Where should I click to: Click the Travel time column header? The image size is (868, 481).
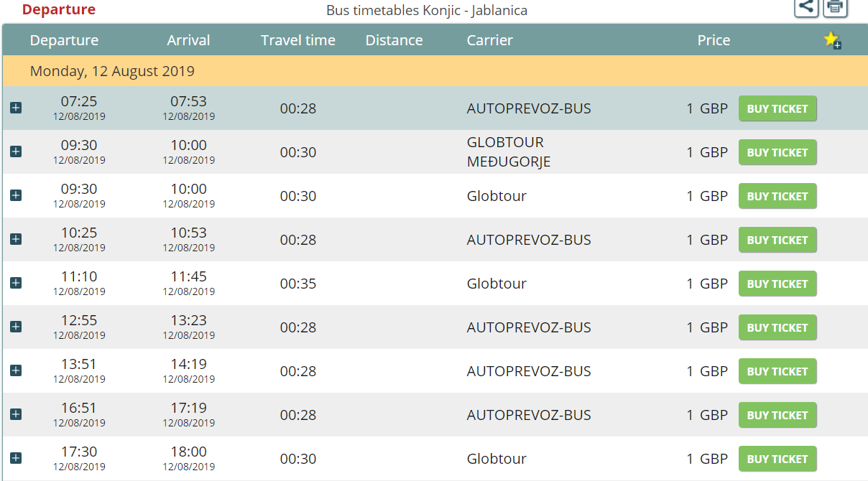297,40
